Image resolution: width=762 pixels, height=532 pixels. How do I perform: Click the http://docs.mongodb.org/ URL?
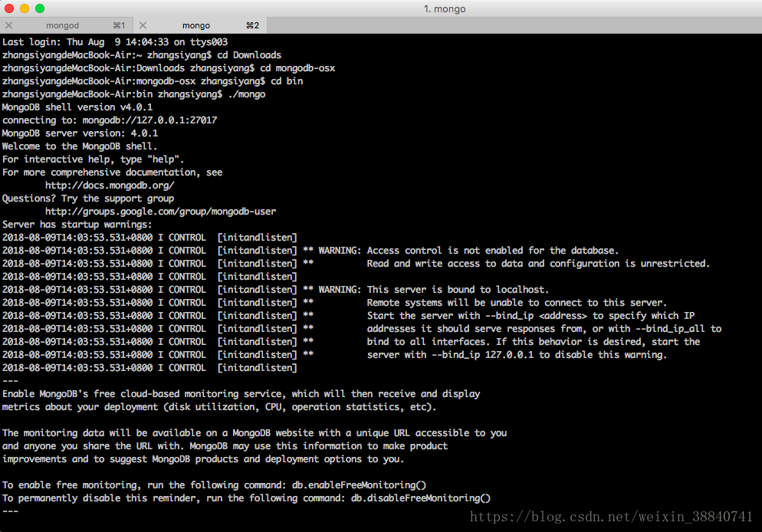point(110,185)
